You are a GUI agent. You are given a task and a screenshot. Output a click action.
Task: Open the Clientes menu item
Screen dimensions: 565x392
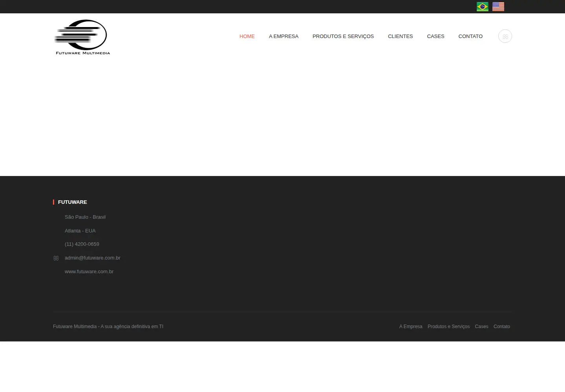point(400,36)
